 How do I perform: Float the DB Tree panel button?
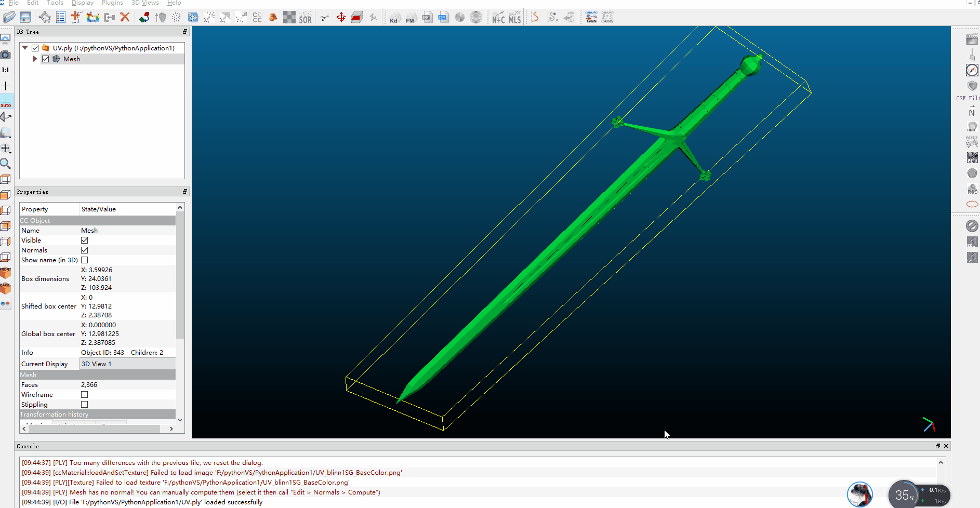click(184, 32)
